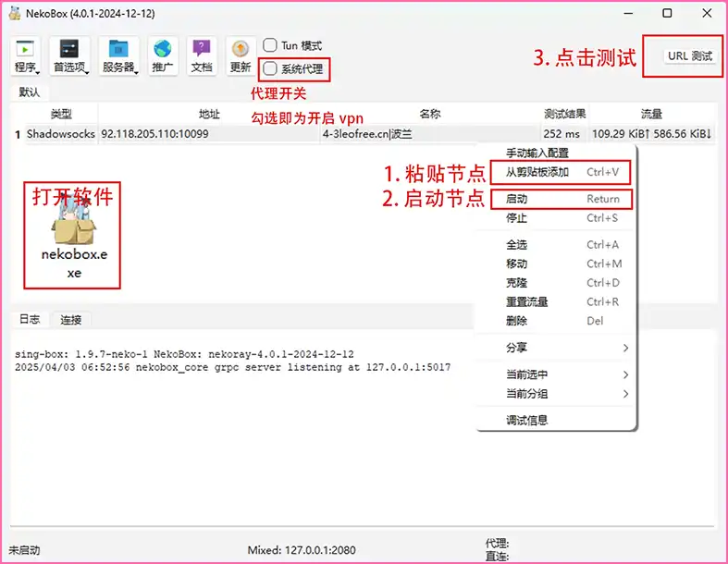Select the Shadowsocks type cell
Screen dimensions: 728x564
tap(61, 134)
